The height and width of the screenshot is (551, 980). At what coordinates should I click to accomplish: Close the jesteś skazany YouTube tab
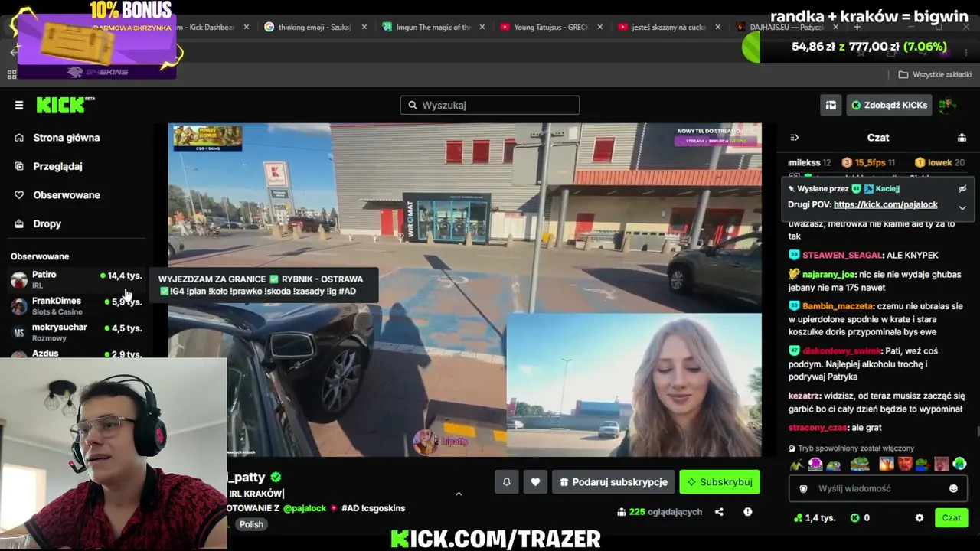(717, 27)
